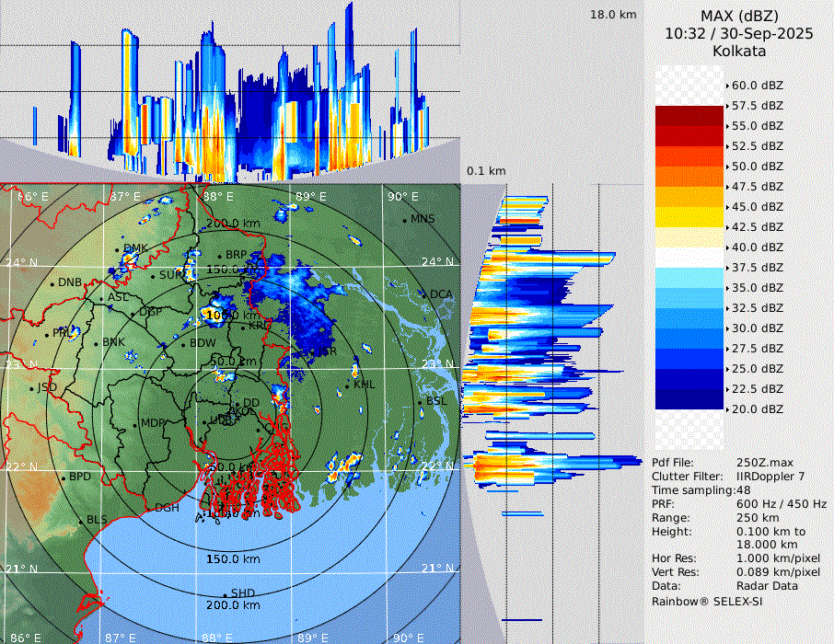Select the DNB station marker

[x=53, y=283]
